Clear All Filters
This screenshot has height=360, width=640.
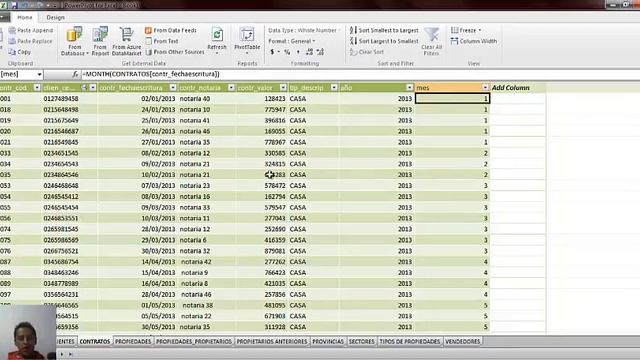(x=431, y=41)
